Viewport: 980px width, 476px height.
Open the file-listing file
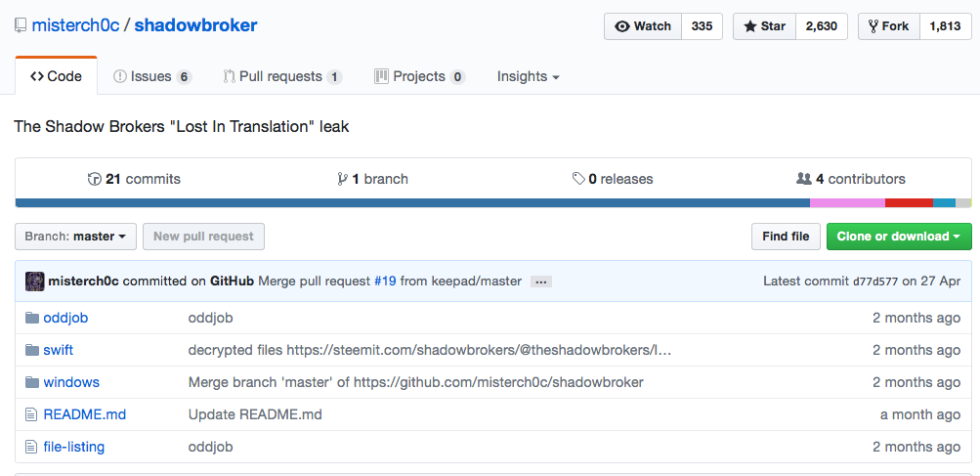point(73,448)
